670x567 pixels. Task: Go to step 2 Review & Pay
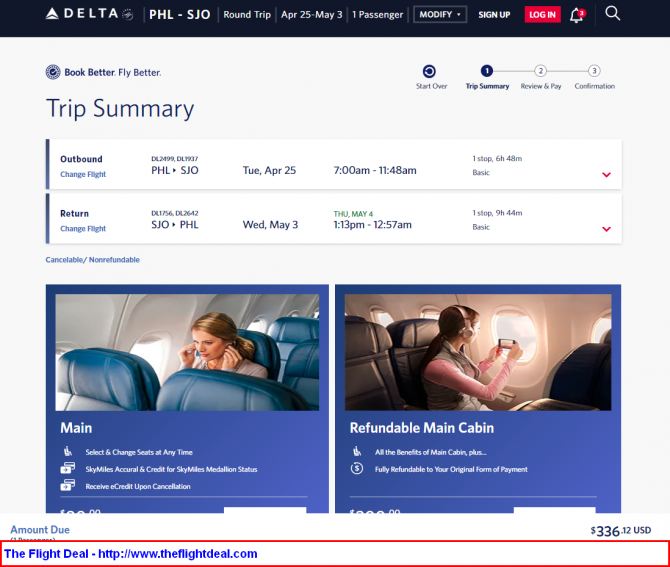click(x=540, y=71)
